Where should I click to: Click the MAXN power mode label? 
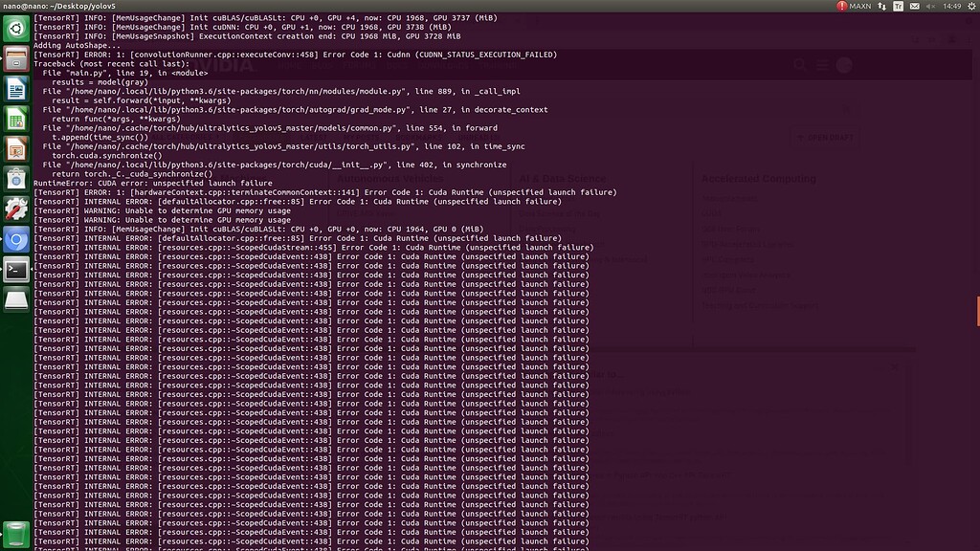(860, 7)
